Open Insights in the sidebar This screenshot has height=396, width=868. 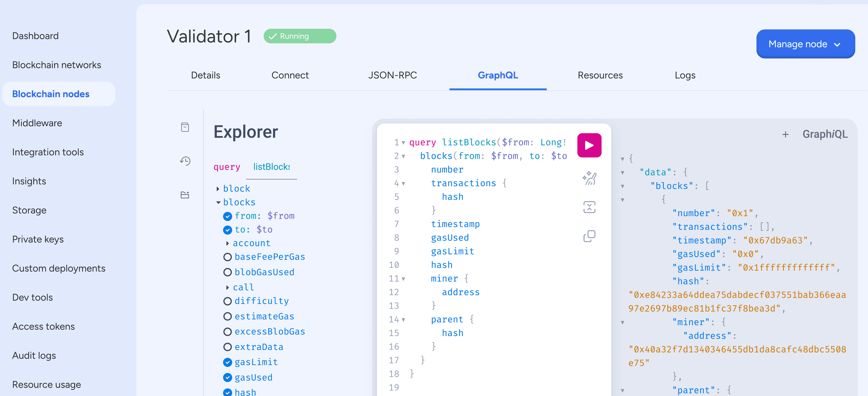29,181
